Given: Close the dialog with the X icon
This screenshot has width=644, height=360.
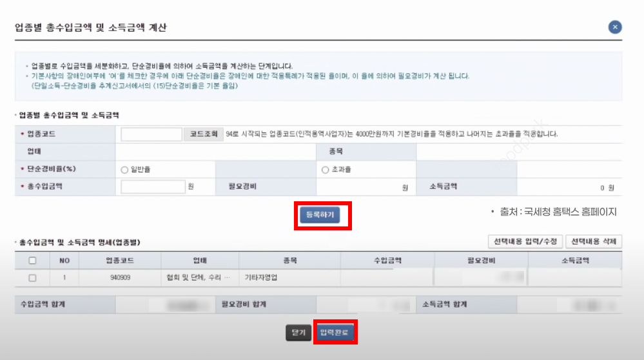Looking at the screenshot, I should 615,27.
